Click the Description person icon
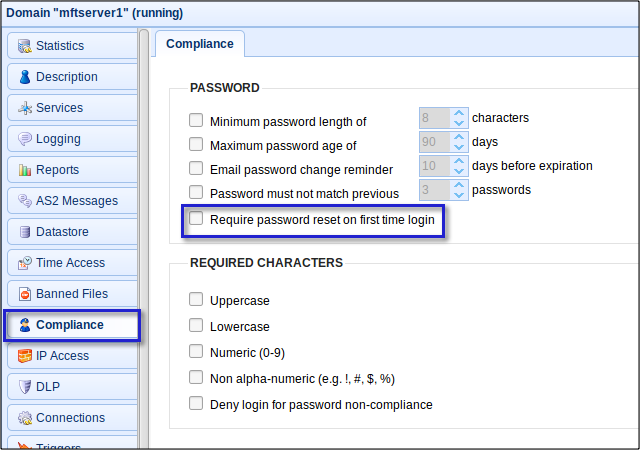The width and height of the screenshot is (640, 450). click(x=24, y=77)
